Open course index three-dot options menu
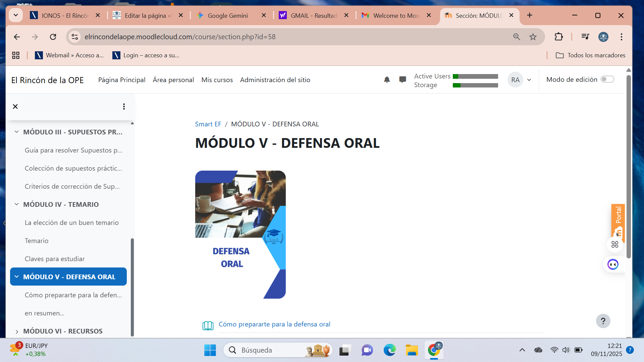Image resolution: width=644 pixels, height=362 pixels. pos(124,107)
